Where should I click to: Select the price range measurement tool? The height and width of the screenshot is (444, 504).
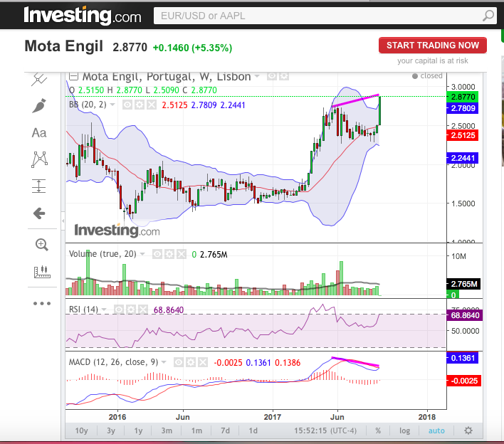tap(39, 186)
